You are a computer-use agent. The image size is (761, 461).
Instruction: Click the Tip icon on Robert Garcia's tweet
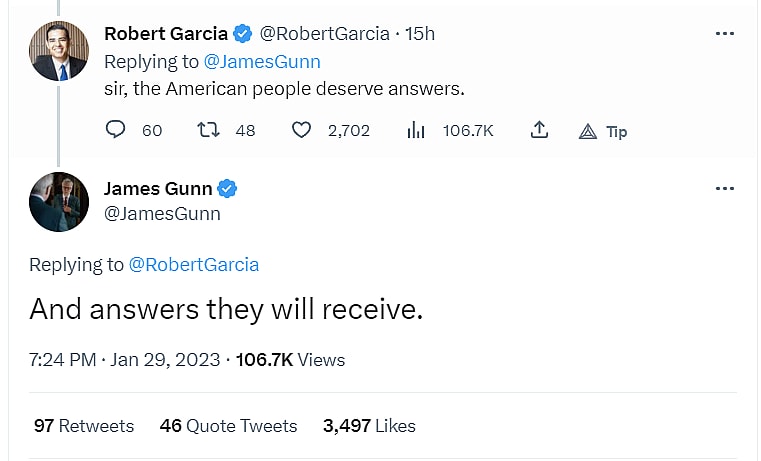589,131
